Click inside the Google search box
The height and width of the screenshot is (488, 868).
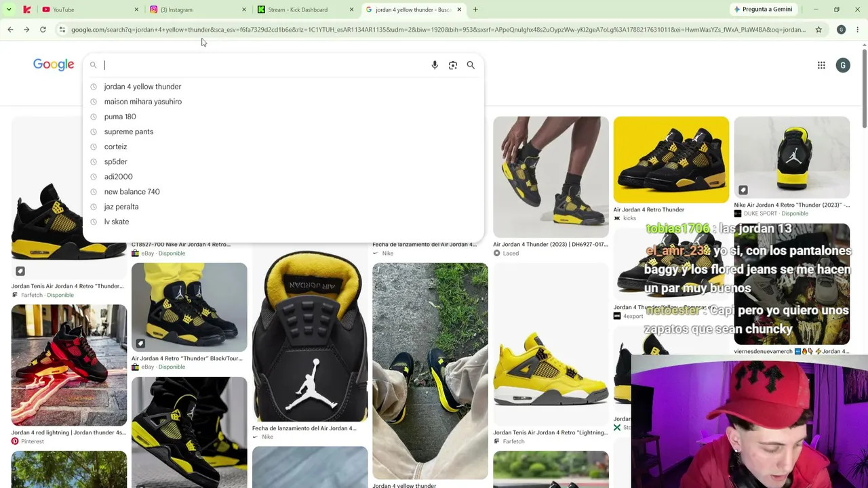[x=264, y=65]
